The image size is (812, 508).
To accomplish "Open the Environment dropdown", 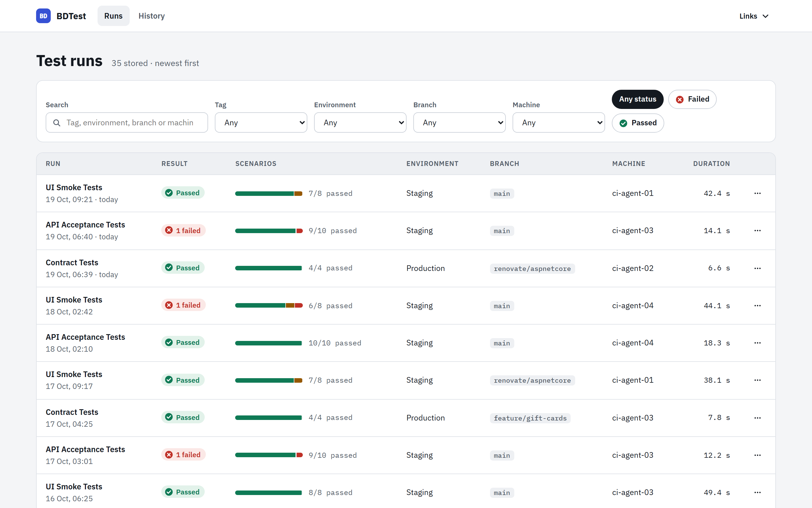I will tap(360, 123).
